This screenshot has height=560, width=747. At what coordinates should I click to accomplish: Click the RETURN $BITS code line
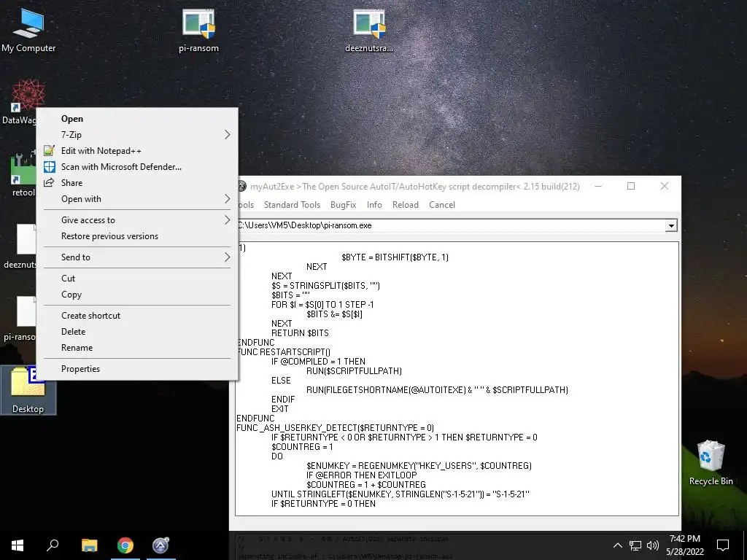click(x=300, y=332)
